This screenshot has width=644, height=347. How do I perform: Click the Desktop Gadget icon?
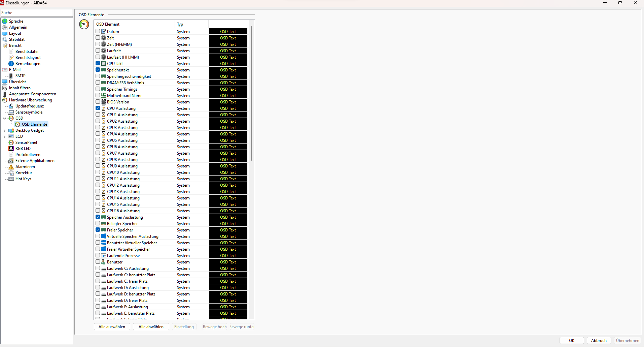tap(11, 130)
